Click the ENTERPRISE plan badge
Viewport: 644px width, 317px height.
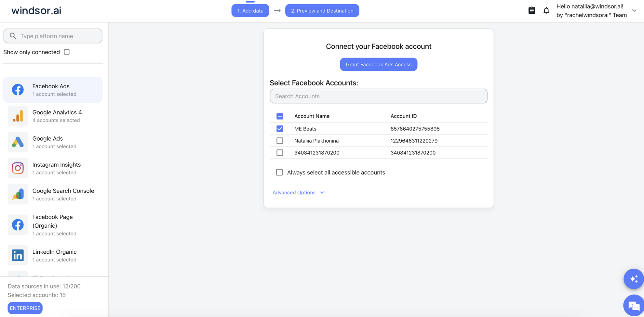tap(25, 308)
